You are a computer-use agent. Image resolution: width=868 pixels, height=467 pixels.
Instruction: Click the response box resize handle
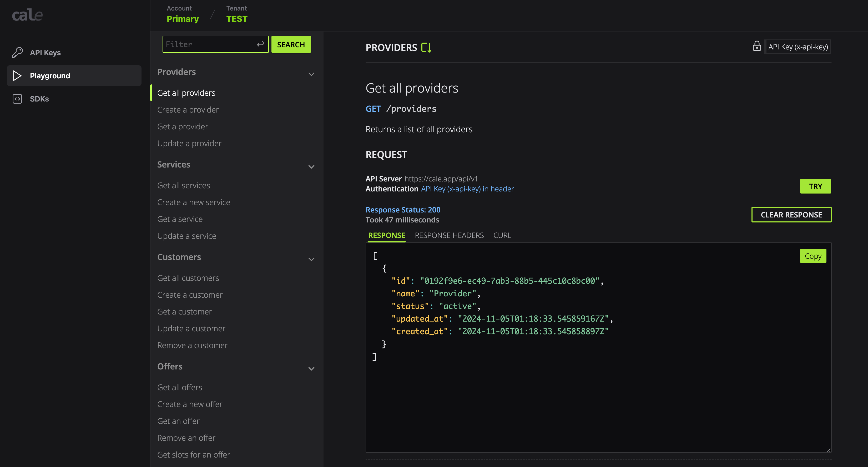pyautogui.click(x=829, y=450)
